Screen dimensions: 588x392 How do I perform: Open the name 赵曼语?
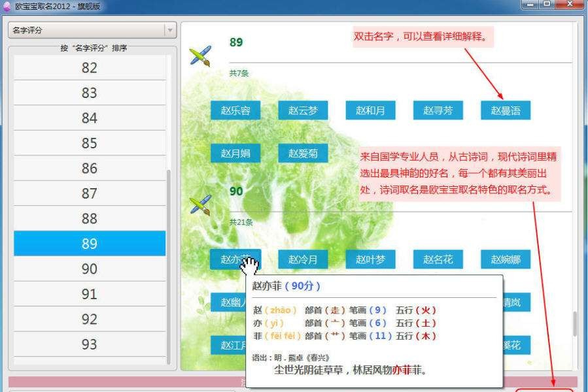click(x=506, y=110)
